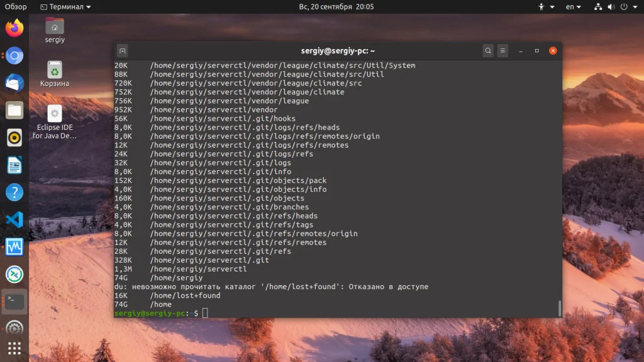This screenshot has width=644, height=362.
Task: Open the Remmina remote desktop icon
Action: [x=14, y=274]
